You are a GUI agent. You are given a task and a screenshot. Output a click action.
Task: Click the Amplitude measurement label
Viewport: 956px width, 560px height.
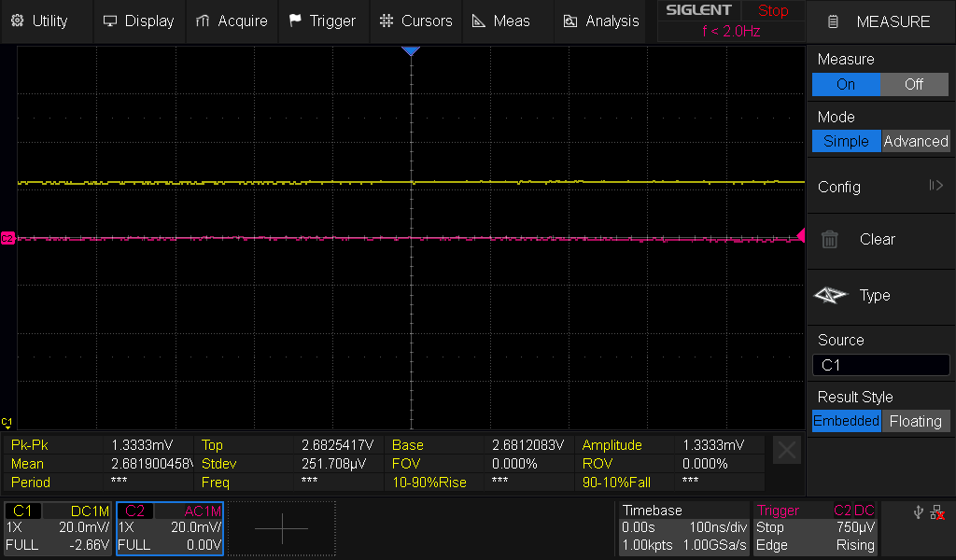(612, 445)
